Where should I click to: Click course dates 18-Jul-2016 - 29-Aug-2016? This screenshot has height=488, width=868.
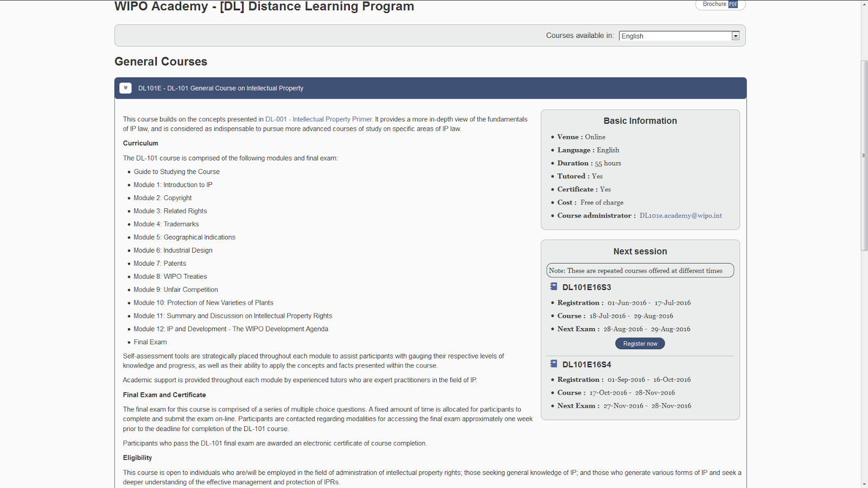631,316
